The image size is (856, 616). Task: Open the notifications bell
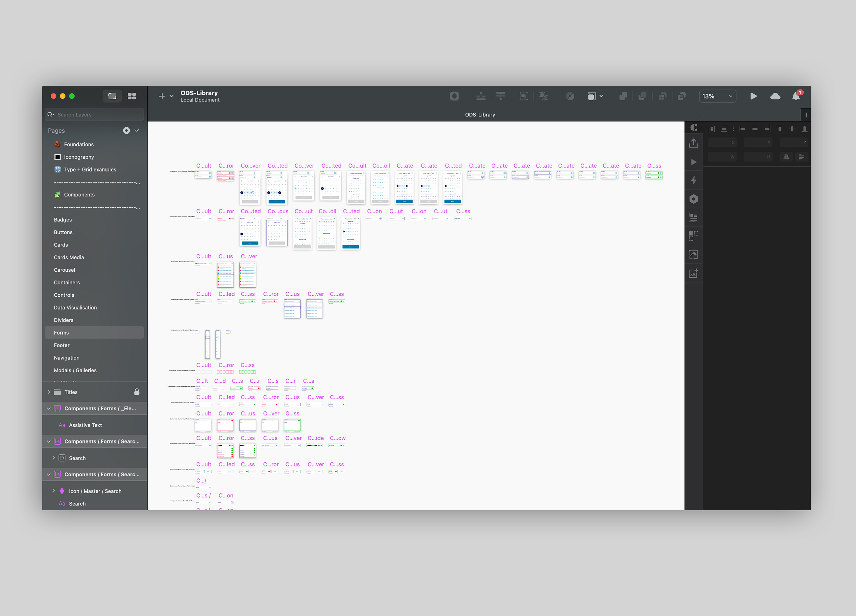pyautogui.click(x=796, y=96)
